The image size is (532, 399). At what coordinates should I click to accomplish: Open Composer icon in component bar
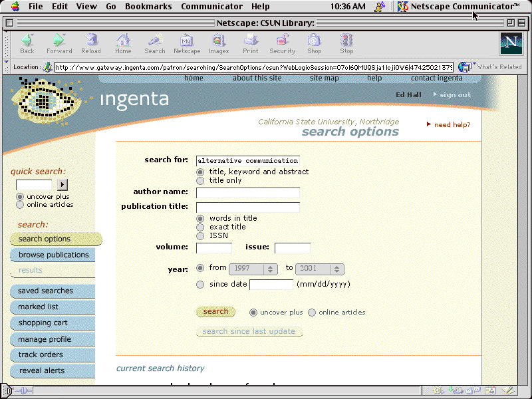(508, 391)
